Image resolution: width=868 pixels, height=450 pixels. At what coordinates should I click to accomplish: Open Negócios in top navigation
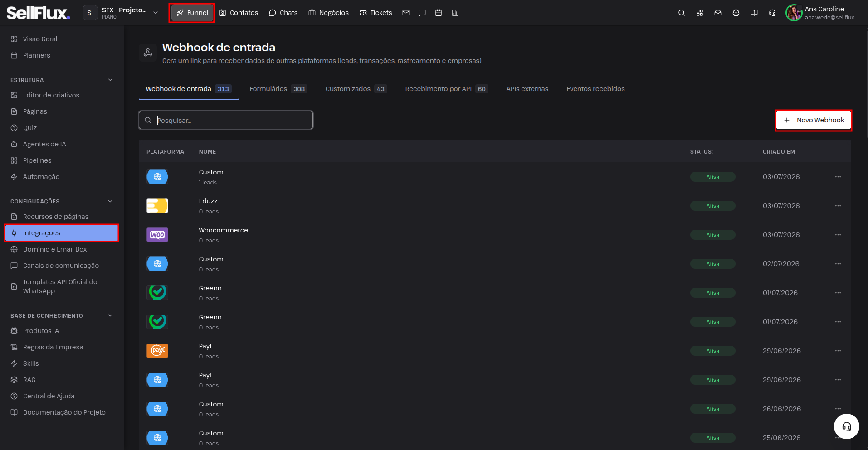[329, 13]
